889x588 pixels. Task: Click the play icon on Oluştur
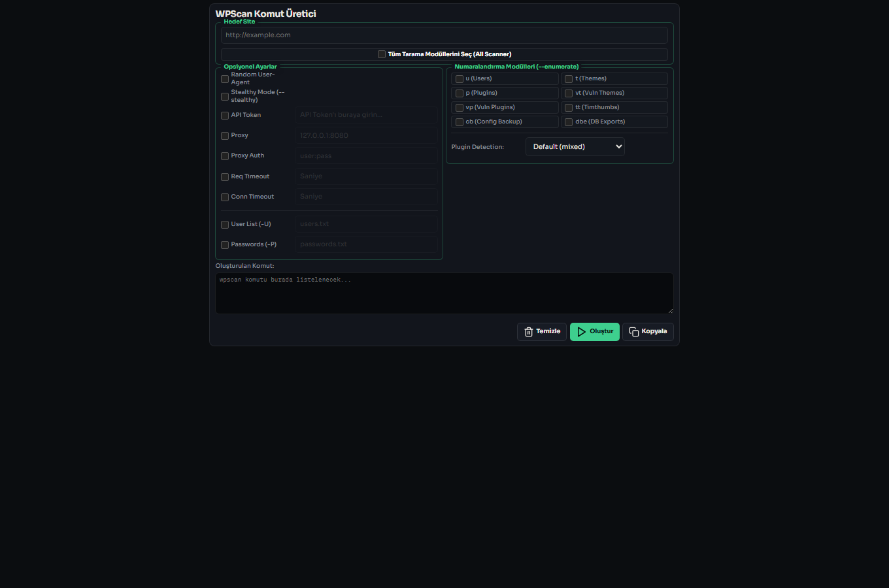coord(582,332)
